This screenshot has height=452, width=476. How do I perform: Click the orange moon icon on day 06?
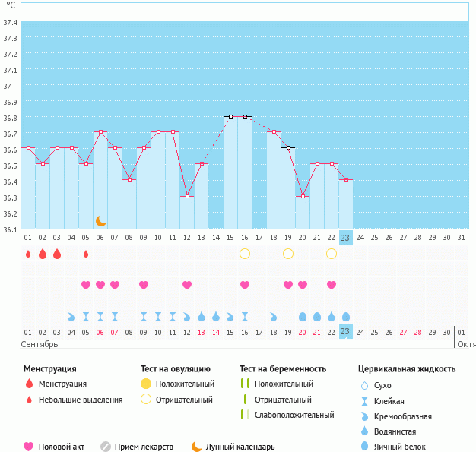point(100,220)
